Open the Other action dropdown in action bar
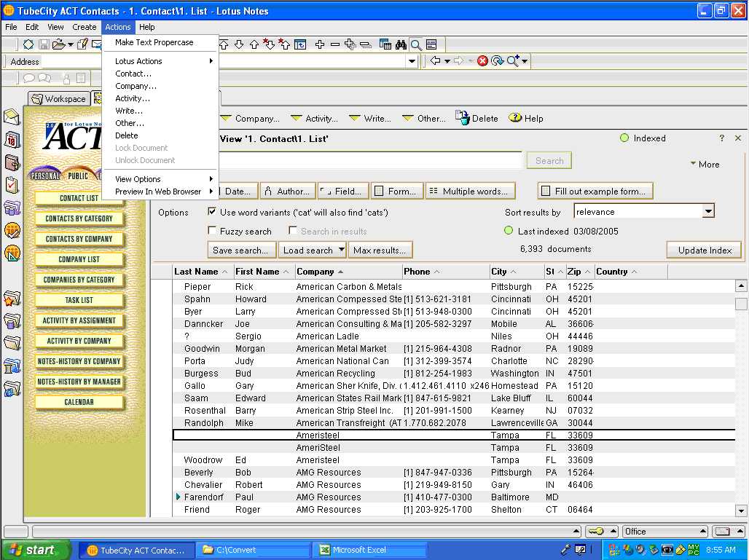Screen dimensions: 749x560 424,119
